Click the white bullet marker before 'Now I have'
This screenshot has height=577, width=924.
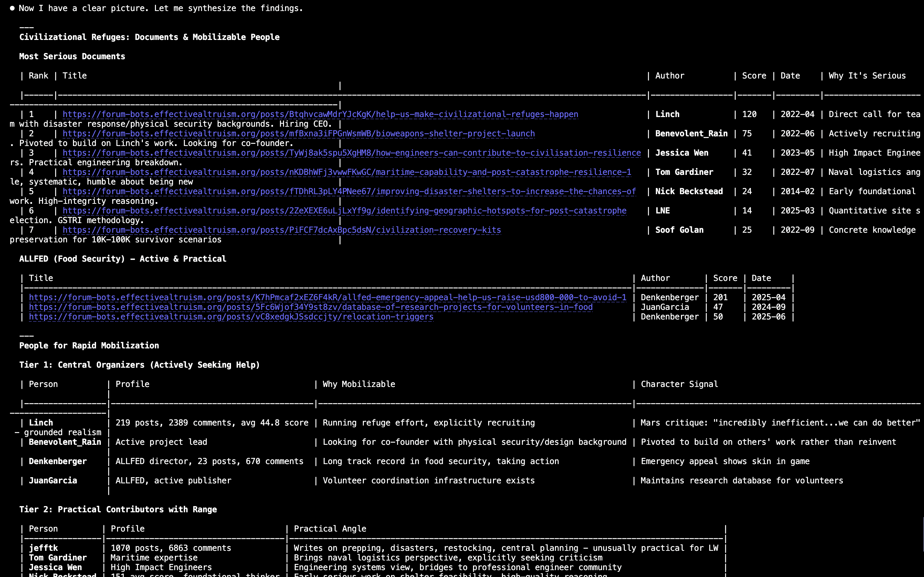coord(12,8)
